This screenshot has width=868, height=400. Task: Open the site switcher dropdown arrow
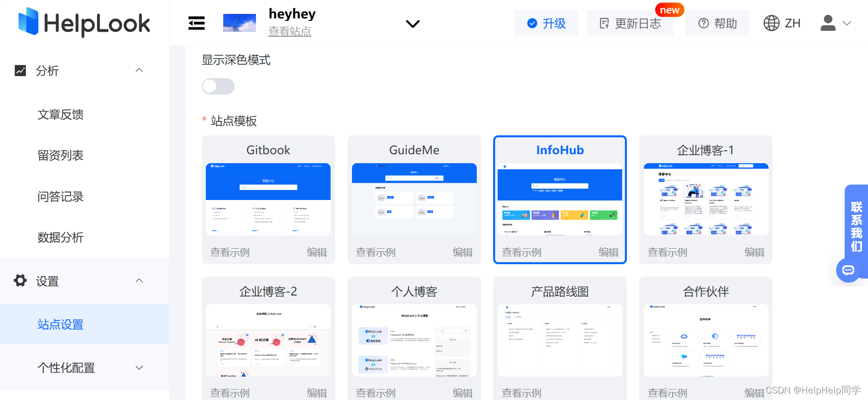(413, 23)
